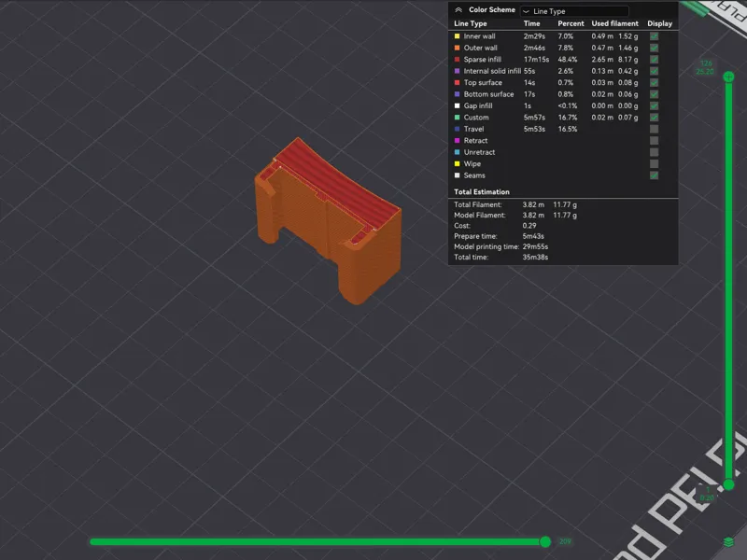Image resolution: width=747 pixels, height=560 pixels.
Task: Toggle display of Internal solid infill
Action: pos(655,71)
